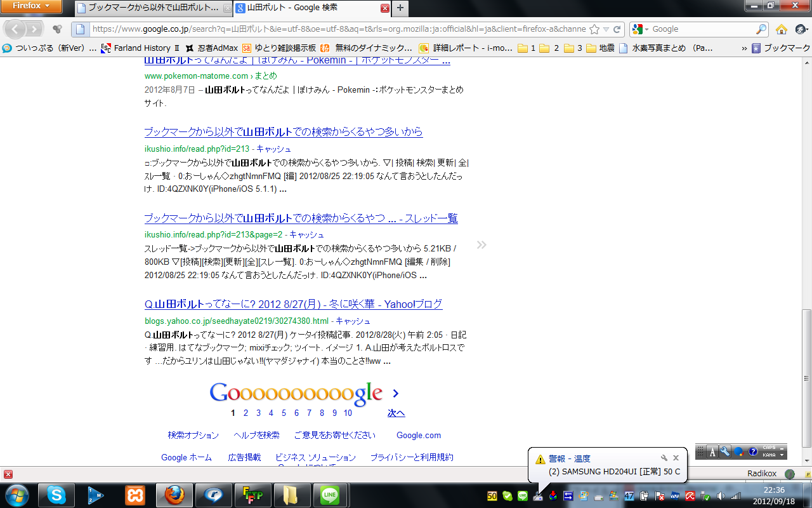Bookmark this page with the star icon
This screenshot has height=508, width=812.
594,29
